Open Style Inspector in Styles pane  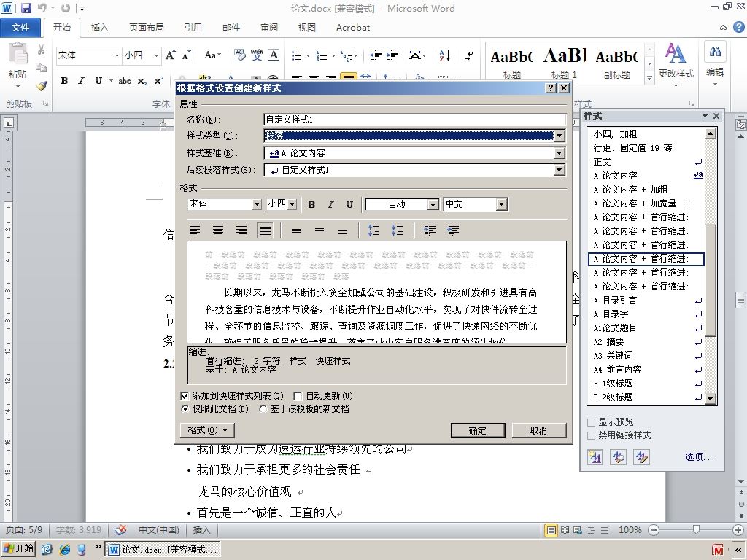619,457
